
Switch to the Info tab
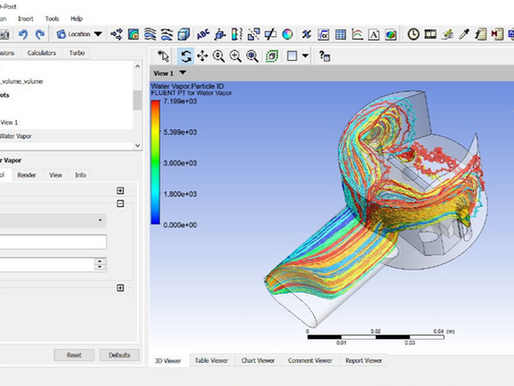(x=80, y=175)
